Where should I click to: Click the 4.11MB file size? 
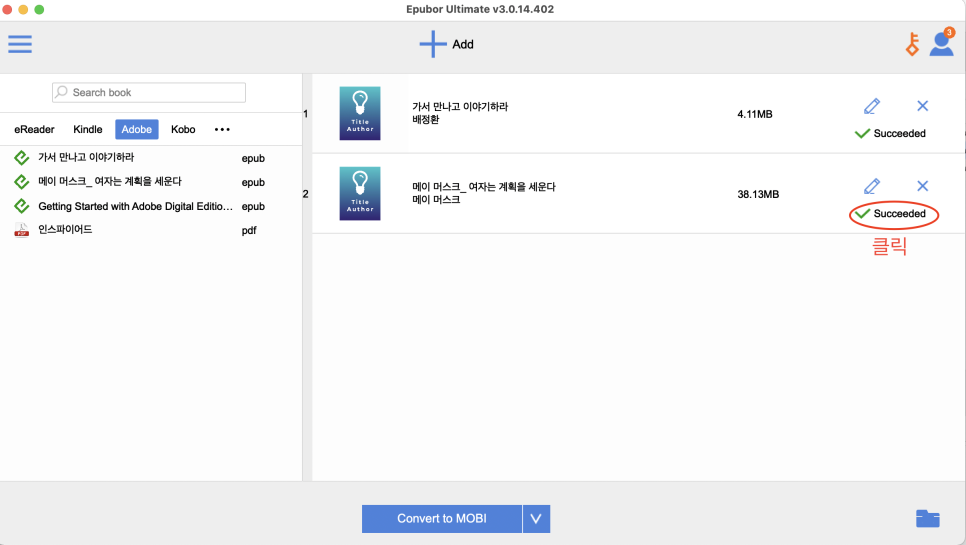click(x=755, y=114)
